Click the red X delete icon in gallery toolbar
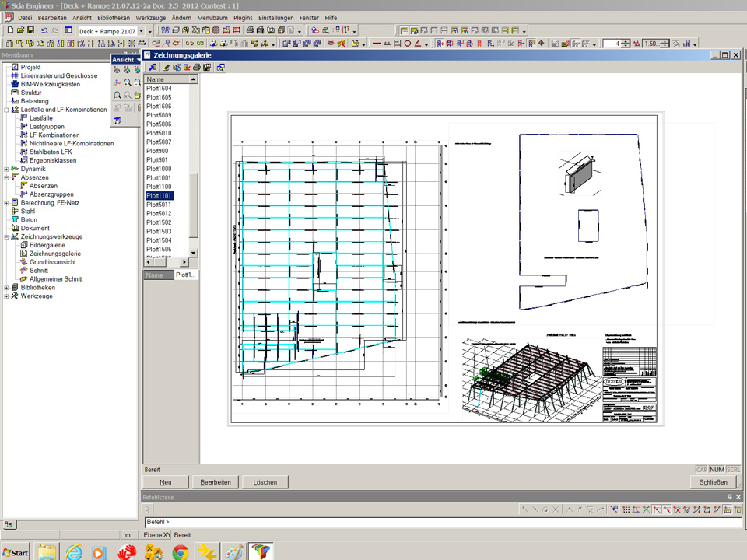This screenshot has width=747, height=560. [x=187, y=68]
